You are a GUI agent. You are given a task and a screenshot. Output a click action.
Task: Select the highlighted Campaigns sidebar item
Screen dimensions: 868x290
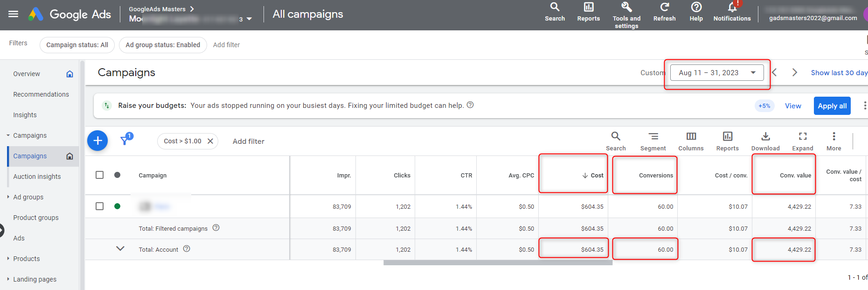pos(43,156)
